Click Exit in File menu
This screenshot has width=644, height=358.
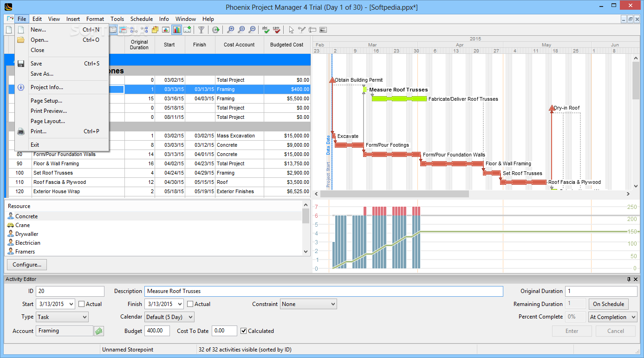tap(62, 145)
